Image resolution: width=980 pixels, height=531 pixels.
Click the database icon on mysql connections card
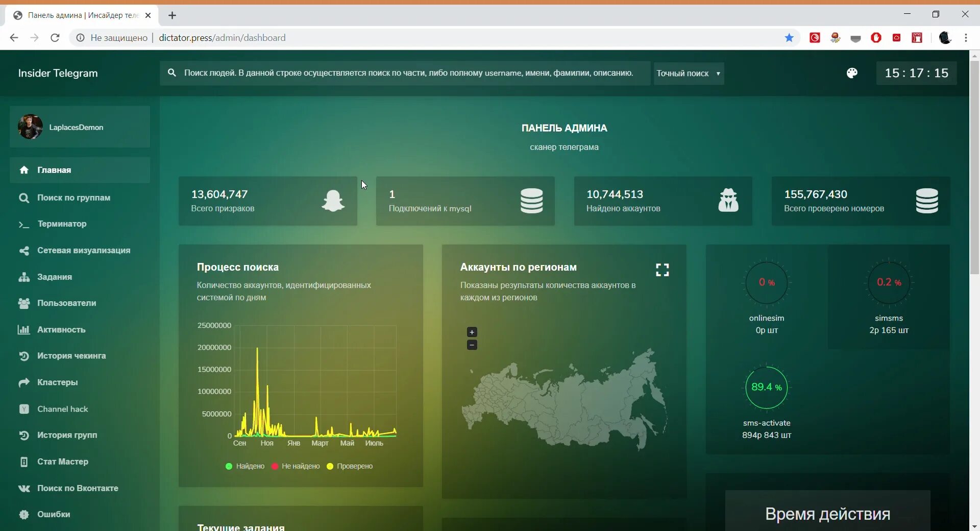(531, 201)
